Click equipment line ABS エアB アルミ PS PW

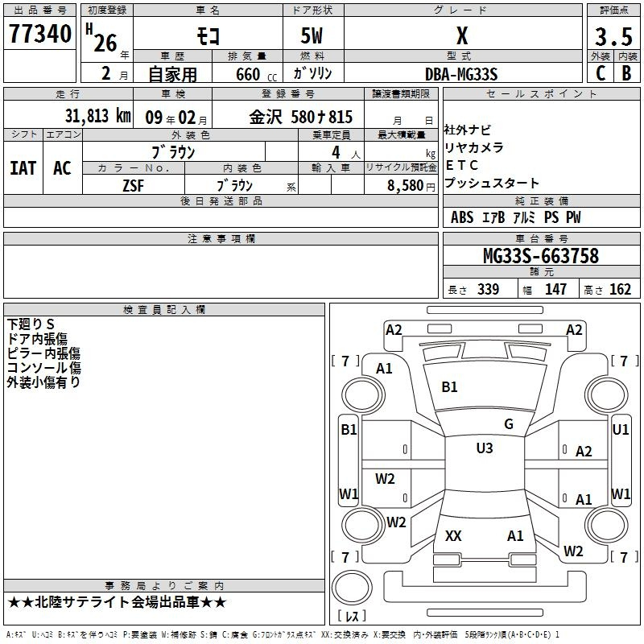pyautogui.click(x=515, y=217)
